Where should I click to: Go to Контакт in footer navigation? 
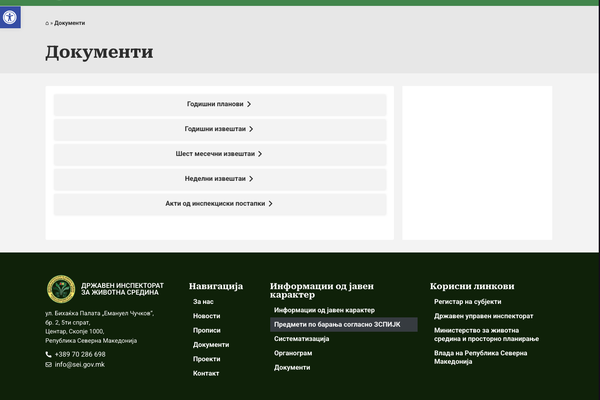coord(206,374)
